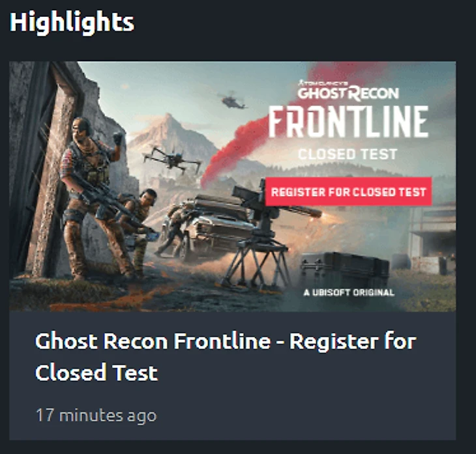Click the black supply crate
This screenshot has width=476, height=454.
[x=344, y=268]
